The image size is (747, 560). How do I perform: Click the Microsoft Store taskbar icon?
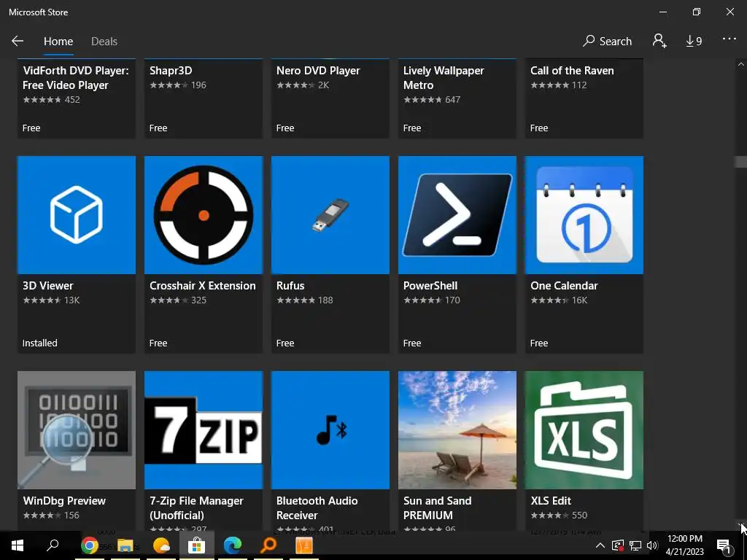[x=196, y=545]
